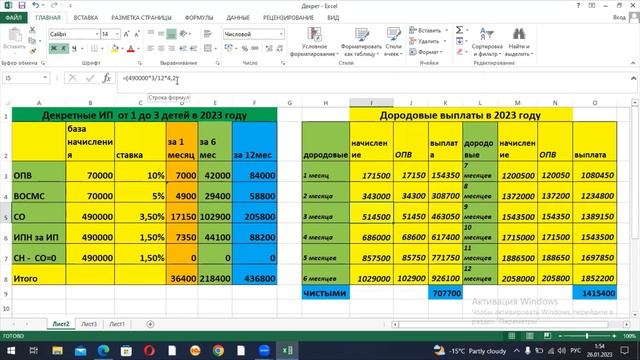This screenshot has width=640, height=360.
Task: Expand the formula bar
Action: point(633,78)
